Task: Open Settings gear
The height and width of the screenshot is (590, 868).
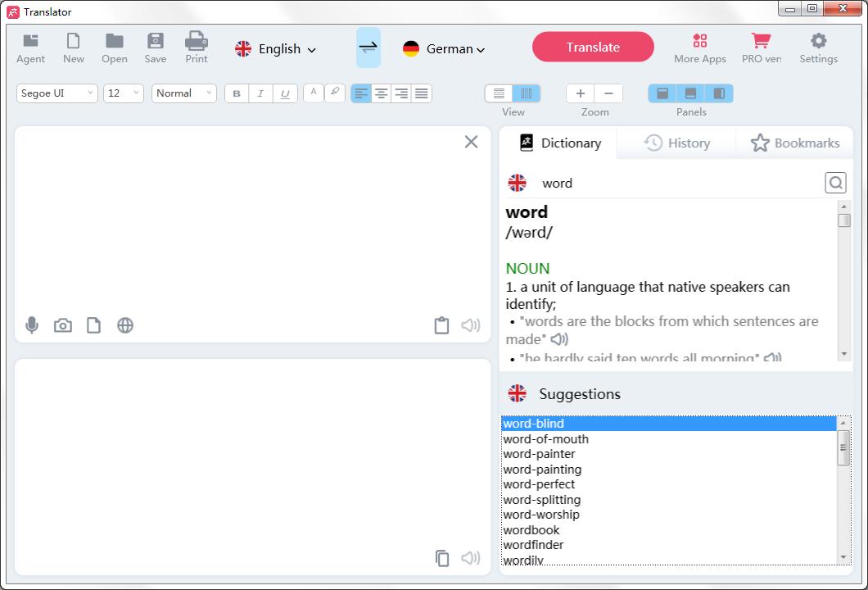Action: [818, 48]
